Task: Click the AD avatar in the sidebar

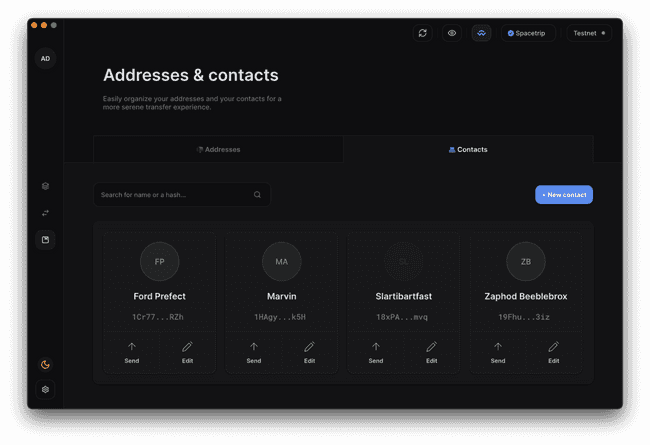Action: pyautogui.click(x=45, y=59)
